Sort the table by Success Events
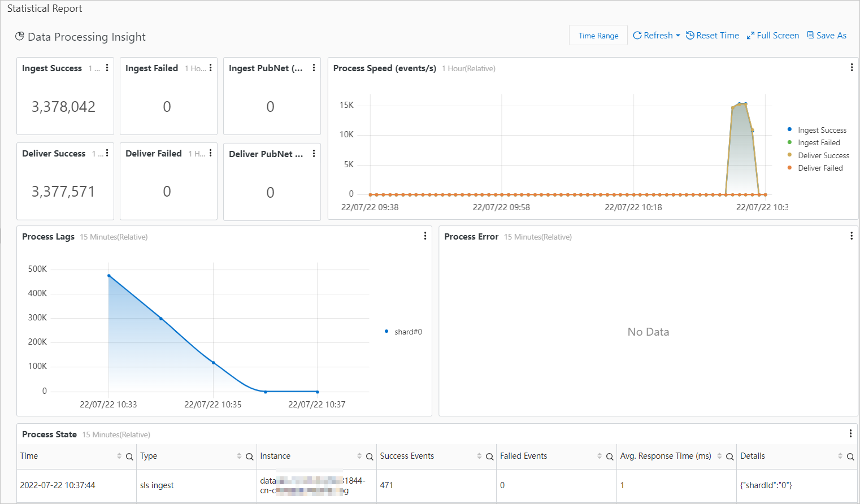Image resolution: width=860 pixels, height=504 pixels. (479, 456)
